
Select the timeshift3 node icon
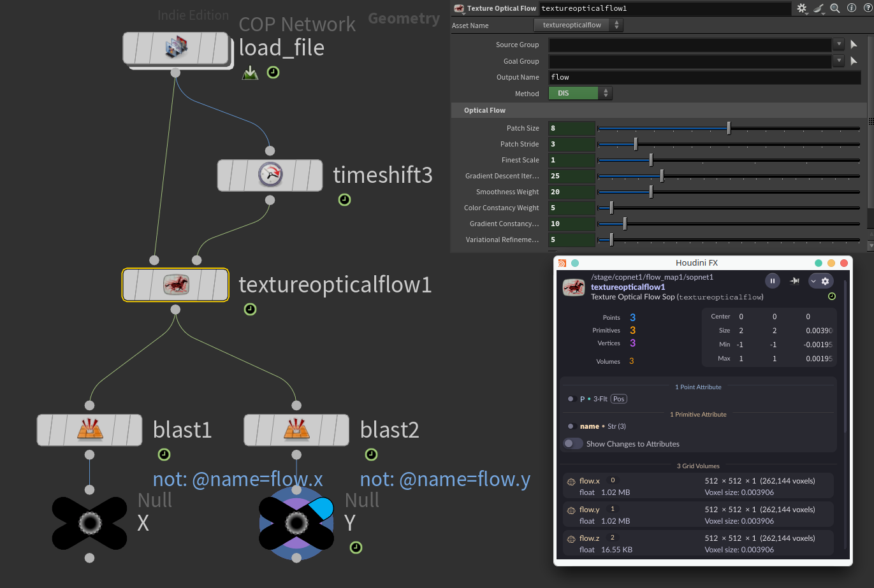click(x=270, y=175)
